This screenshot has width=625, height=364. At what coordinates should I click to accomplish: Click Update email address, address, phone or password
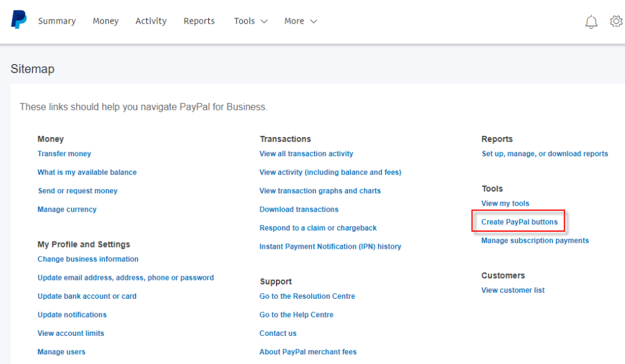pyautogui.click(x=126, y=277)
